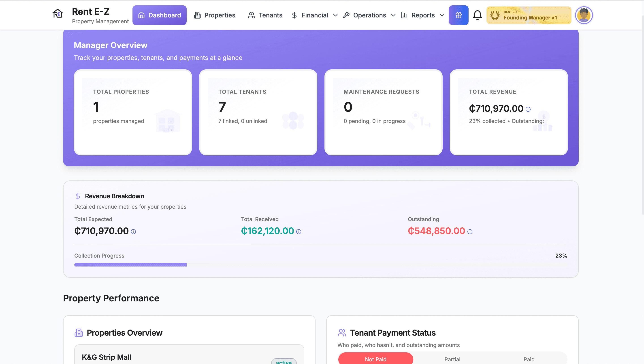Click the Rent E-Z brand title
The image size is (644, 364).
point(91,12)
